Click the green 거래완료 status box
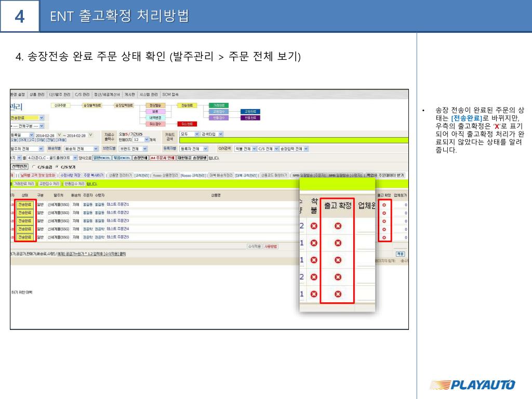This screenshot has width=532, height=399. (219, 105)
